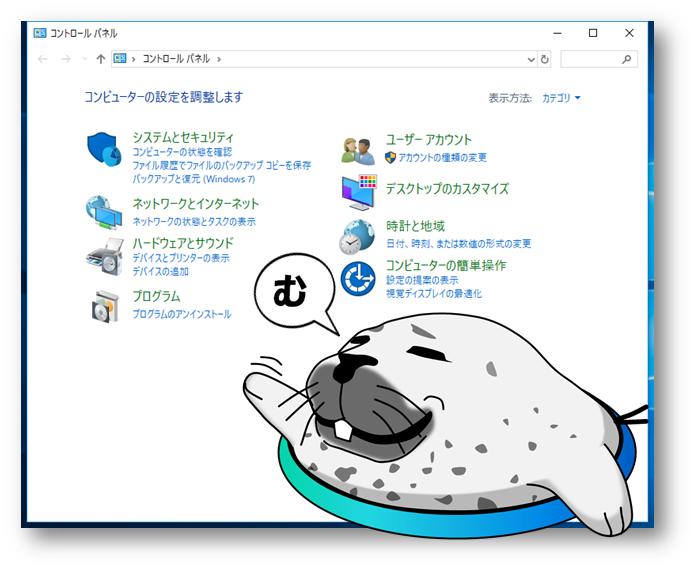The image size is (696, 570).
Task: Click the Control Panel icon in address bar
Action: coord(120,59)
